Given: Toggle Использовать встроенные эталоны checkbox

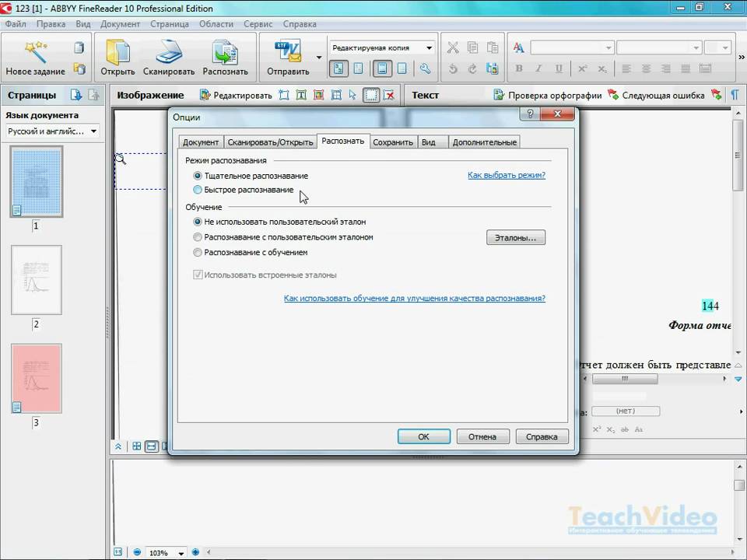Looking at the screenshot, I should tap(197, 275).
